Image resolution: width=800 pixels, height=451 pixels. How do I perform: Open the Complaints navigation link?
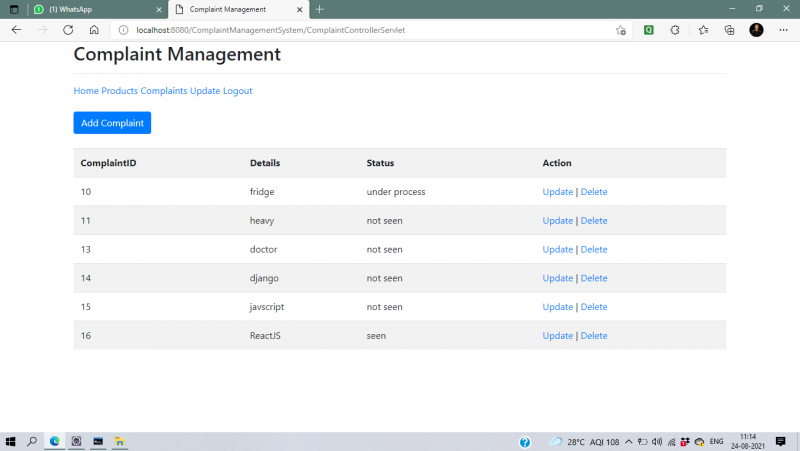point(164,91)
